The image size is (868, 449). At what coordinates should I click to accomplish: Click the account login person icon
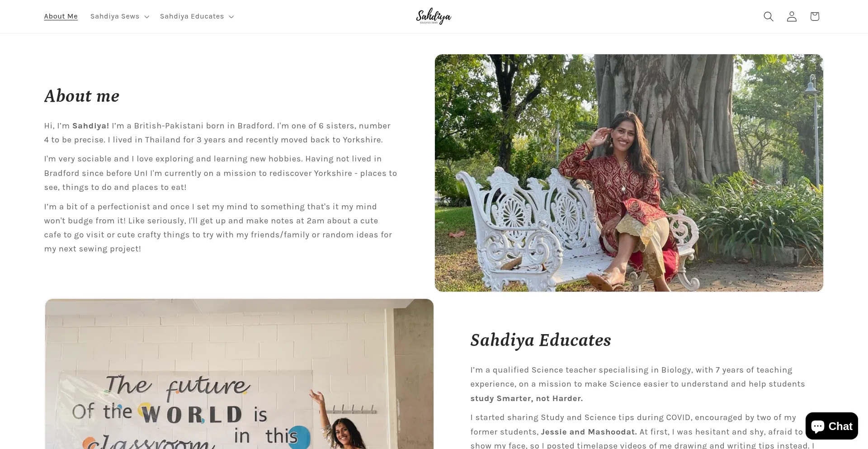pos(792,16)
